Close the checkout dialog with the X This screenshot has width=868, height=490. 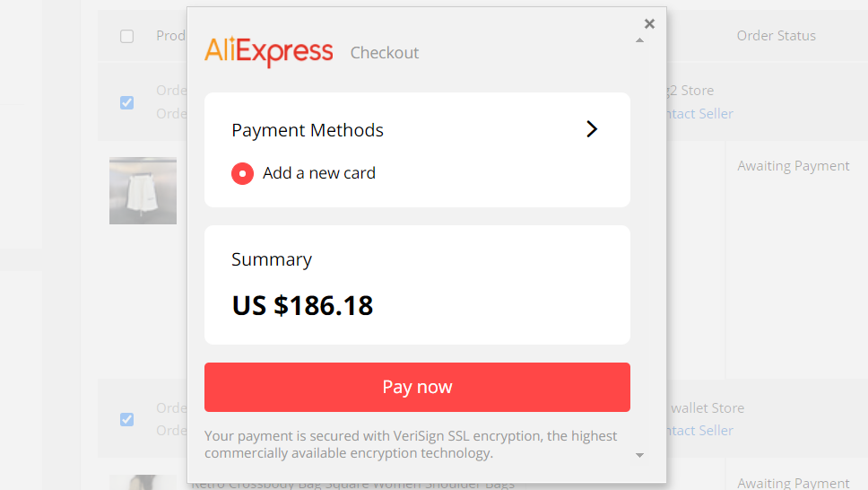click(x=649, y=24)
